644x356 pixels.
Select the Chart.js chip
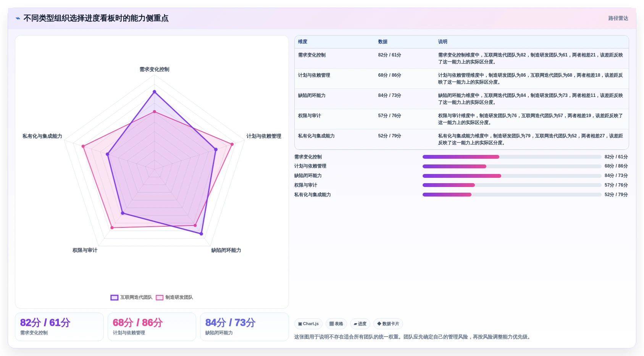coord(308,324)
